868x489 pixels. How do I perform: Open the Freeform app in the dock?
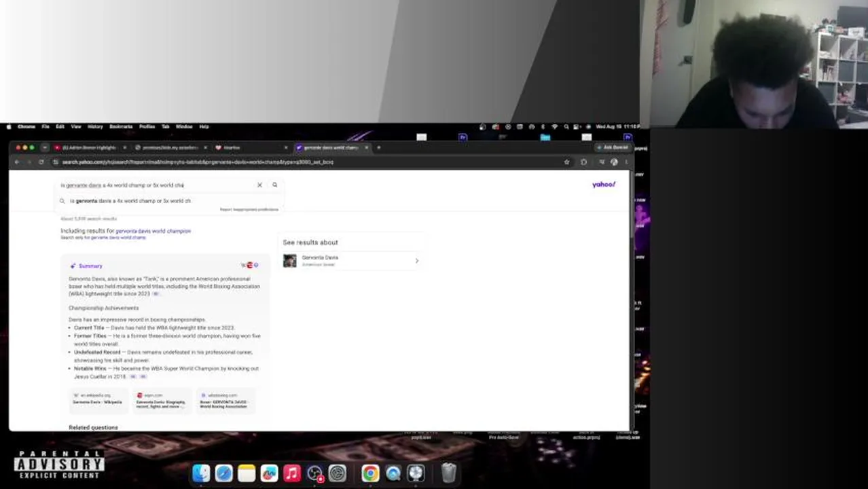269,473
